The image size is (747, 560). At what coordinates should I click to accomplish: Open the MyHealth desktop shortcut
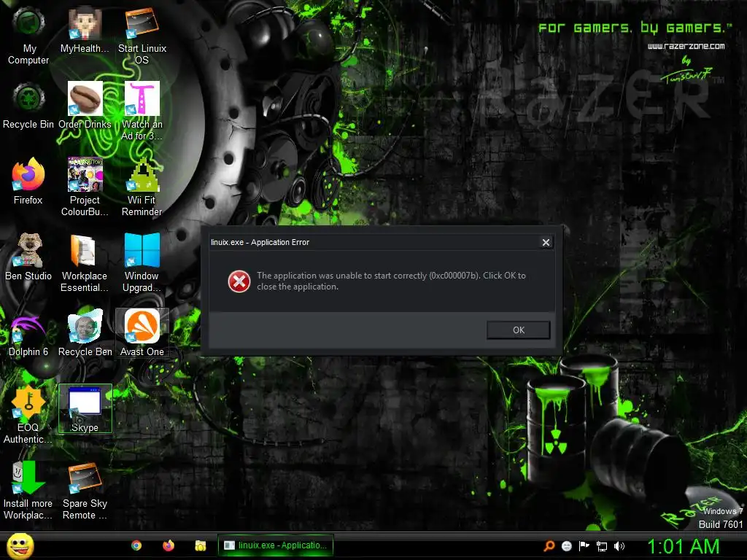pyautogui.click(x=85, y=29)
